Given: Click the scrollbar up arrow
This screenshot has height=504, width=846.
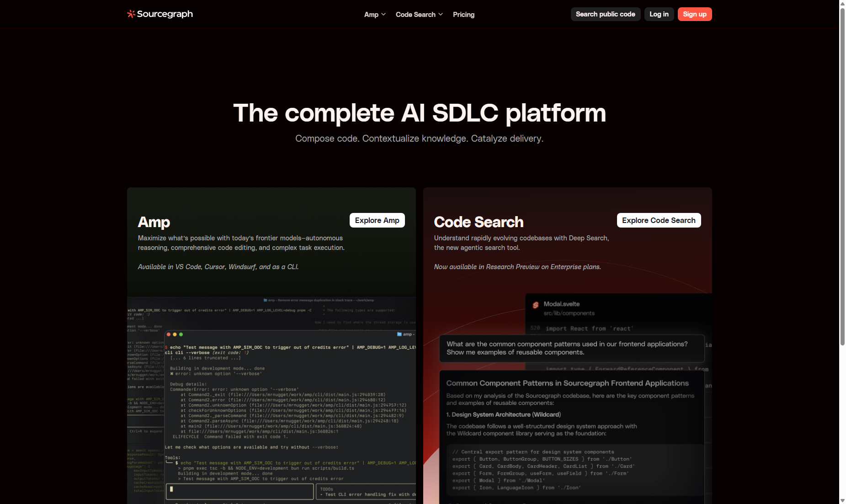Looking at the screenshot, I should point(842,3).
